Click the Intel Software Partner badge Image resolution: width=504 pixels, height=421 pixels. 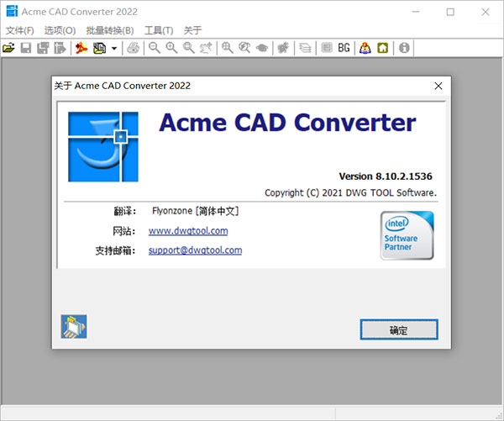(407, 235)
